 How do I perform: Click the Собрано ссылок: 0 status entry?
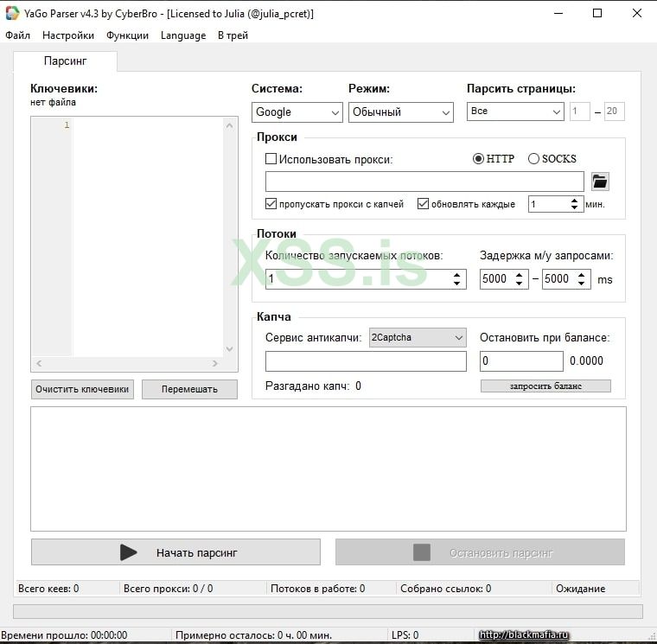[445, 589]
